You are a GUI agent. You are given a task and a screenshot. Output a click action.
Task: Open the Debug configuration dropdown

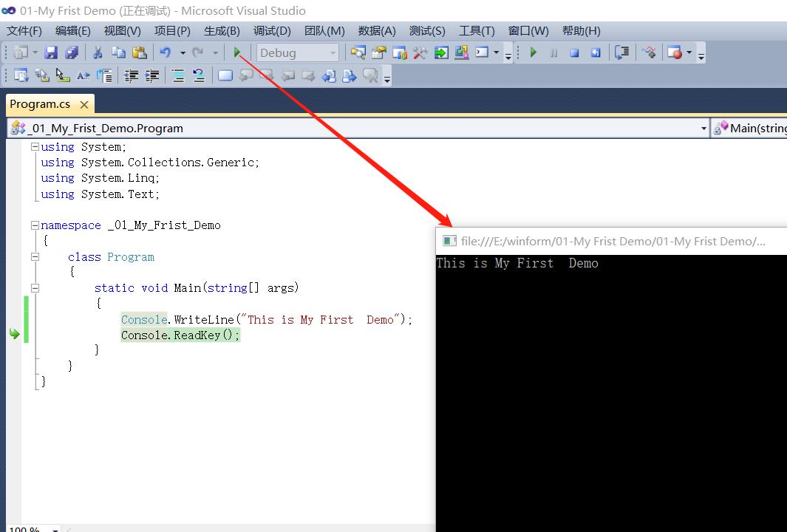(333, 52)
